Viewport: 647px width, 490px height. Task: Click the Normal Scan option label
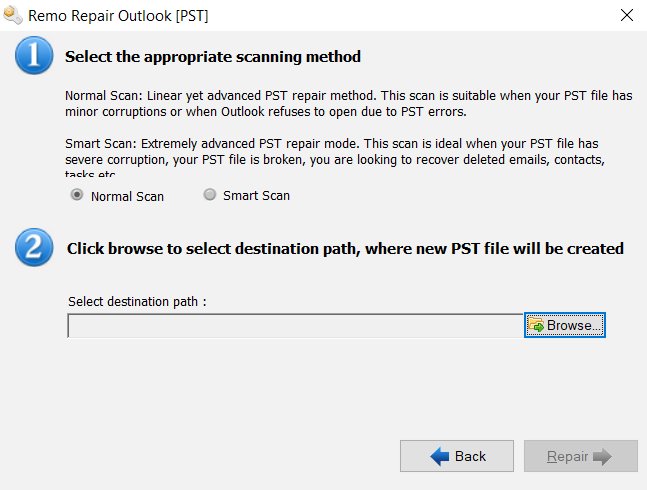[127, 196]
